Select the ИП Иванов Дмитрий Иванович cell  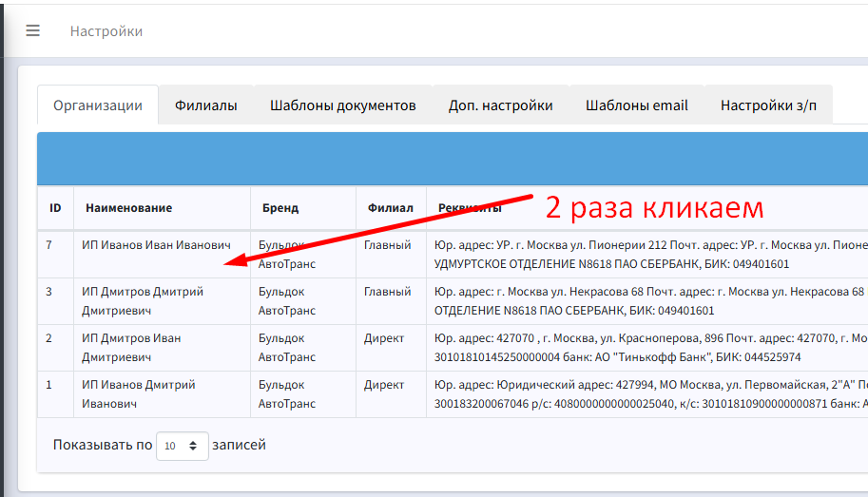pyautogui.click(x=139, y=394)
